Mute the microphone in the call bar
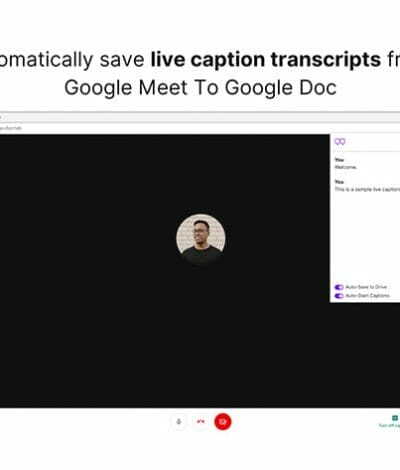 [x=179, y=422]
